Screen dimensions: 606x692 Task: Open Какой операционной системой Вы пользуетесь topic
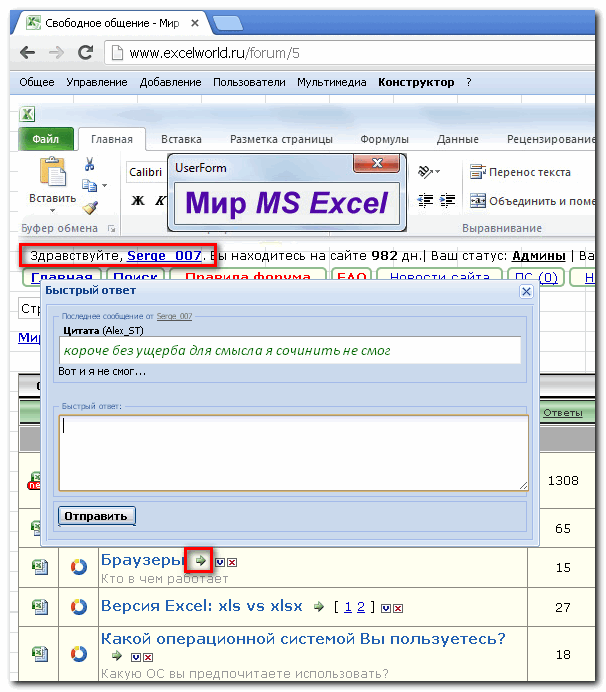(x=303, y=639)
